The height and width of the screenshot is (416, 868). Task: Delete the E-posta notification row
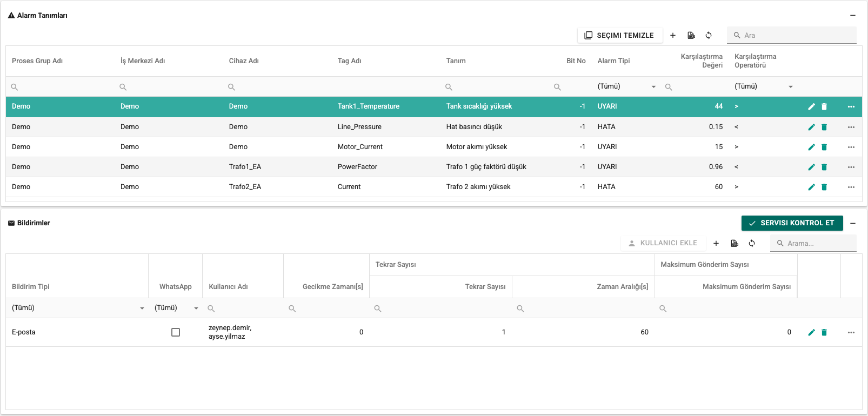pos(824,332)
